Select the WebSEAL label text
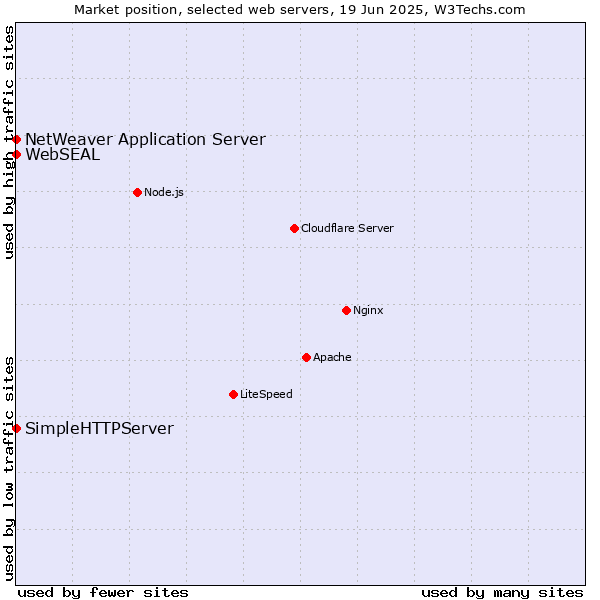The width and height of the screenshot is (600, 600). 64,157
